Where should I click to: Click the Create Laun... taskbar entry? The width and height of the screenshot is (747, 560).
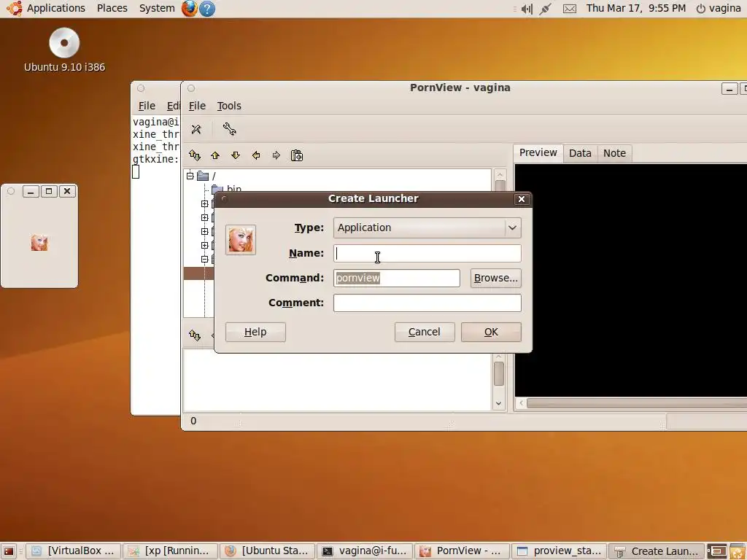[x=656, y=551]
